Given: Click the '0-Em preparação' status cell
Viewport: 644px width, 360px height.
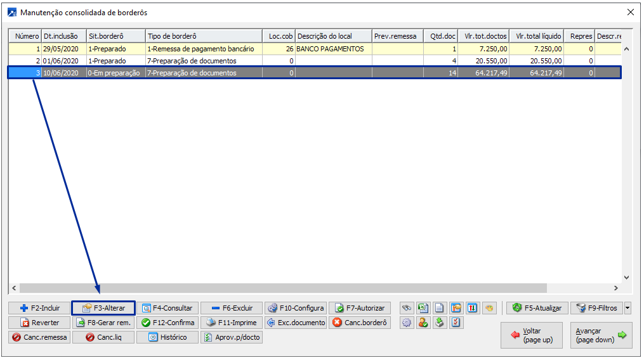Looking at the screenshot, I should coord(116,73).
